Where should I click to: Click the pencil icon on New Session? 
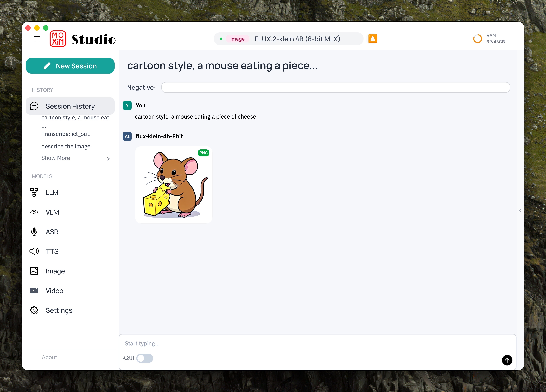point(47,66)
